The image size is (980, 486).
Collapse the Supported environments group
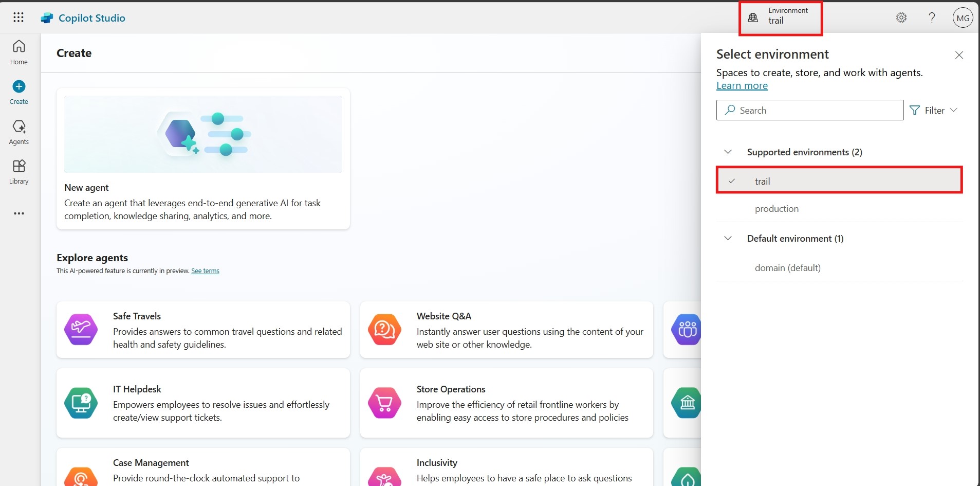pyautogui.click(x=728, y=152)
